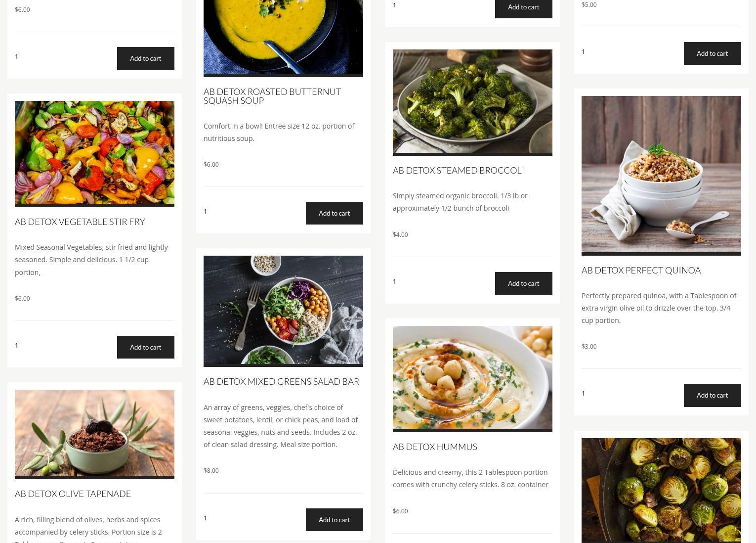View the Perfect Quinoa product image
This screenshot has height=543, width=756.
click(x=661, y=176)
